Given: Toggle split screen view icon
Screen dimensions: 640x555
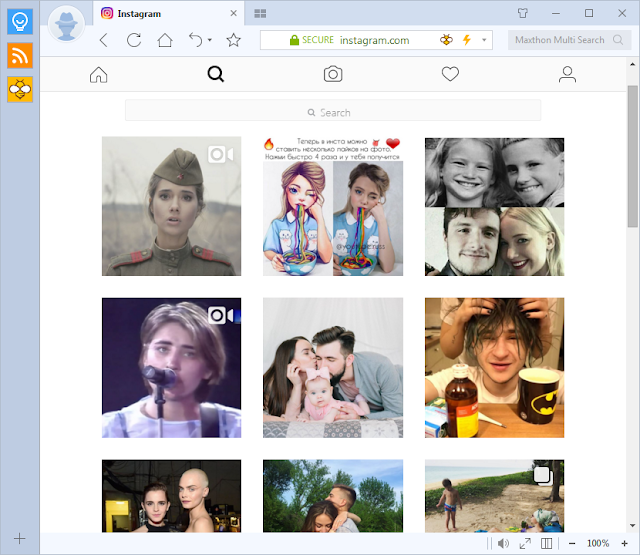Looking at the screenshot, I should (x=546, y=543).
